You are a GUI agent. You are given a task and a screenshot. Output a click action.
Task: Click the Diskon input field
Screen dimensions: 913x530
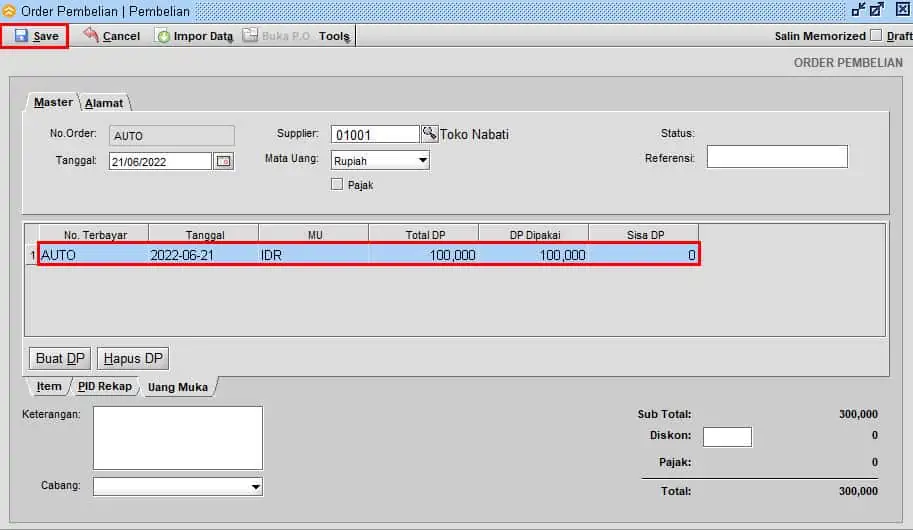pyautogui.click(x=727, y=437)
